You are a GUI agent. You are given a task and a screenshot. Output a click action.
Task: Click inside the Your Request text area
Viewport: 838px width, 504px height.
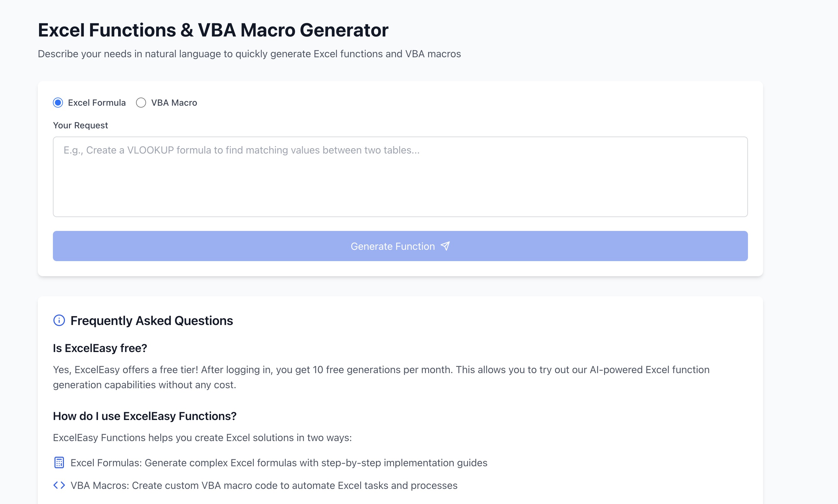click(400, 176)
